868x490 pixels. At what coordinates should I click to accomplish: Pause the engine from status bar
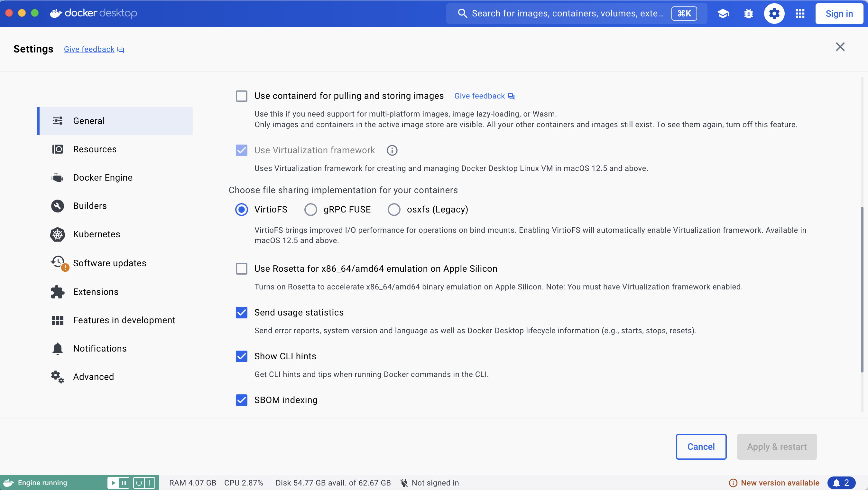[124, 483]
